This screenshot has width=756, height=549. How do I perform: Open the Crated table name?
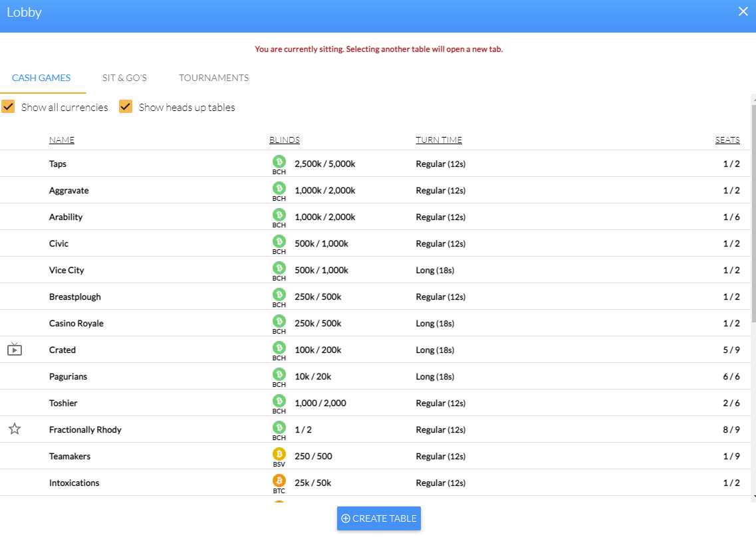pos(63,350)
